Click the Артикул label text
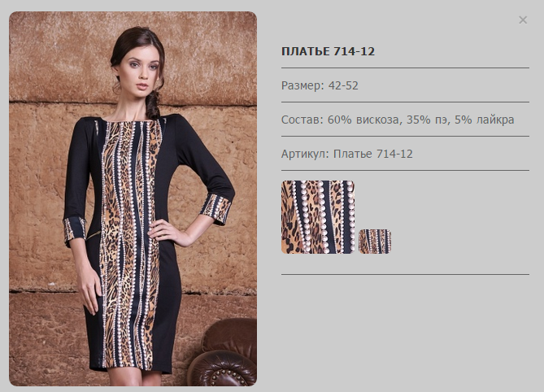Screen dimensions: 544x392 pos(305,154)
